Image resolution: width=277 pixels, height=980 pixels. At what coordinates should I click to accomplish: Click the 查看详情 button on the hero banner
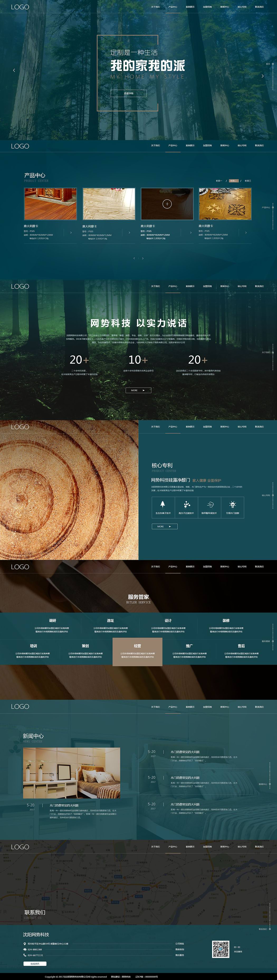tap(128, 93)
